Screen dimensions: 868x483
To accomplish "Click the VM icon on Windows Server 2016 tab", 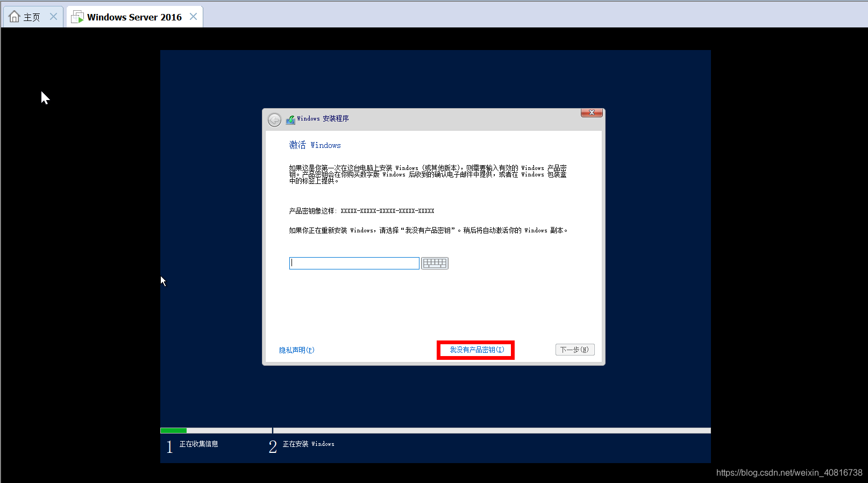I will coord(77,17).
